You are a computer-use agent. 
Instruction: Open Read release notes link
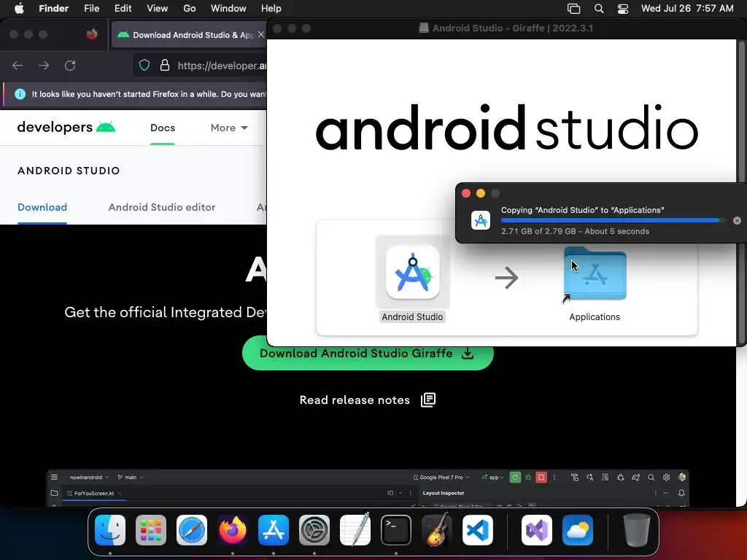355,400
